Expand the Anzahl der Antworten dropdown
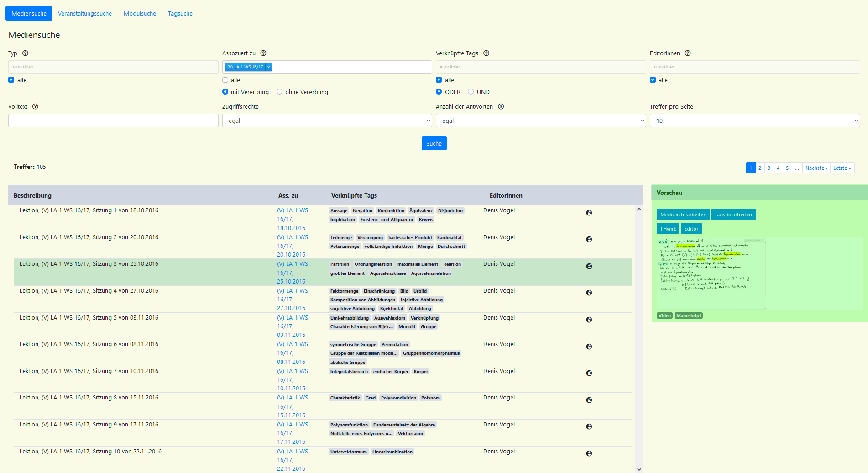The width and height of the screenshot is (868, 473). click(x=540, y=121)
